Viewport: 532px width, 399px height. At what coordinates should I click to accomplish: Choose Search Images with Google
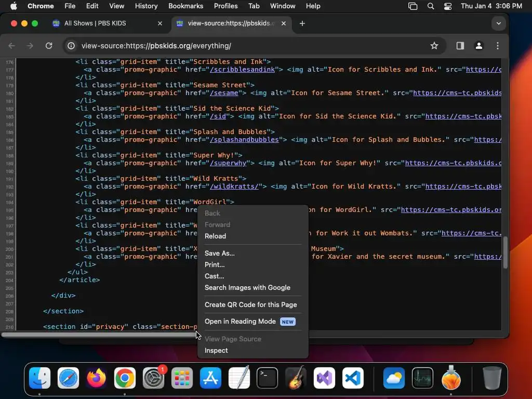tap(247, 288)
